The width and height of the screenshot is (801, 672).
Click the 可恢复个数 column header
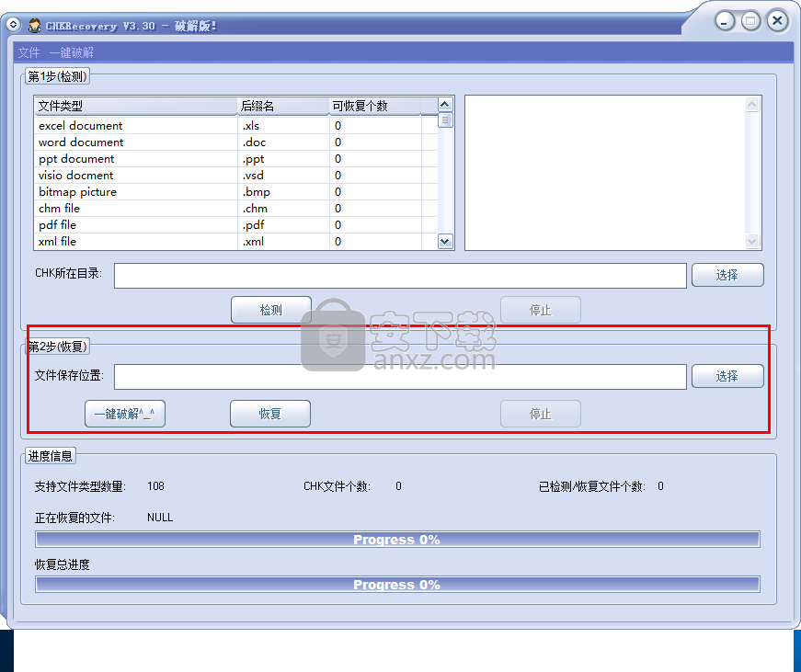click(x=375, y=107)
